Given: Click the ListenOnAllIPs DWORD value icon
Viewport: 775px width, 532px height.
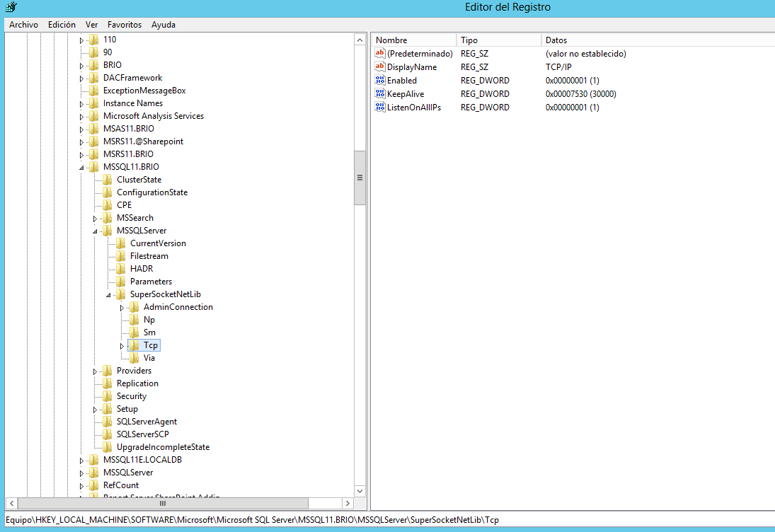Looking at the screenshot, I should pyautogui.click(x=379, y=107).
